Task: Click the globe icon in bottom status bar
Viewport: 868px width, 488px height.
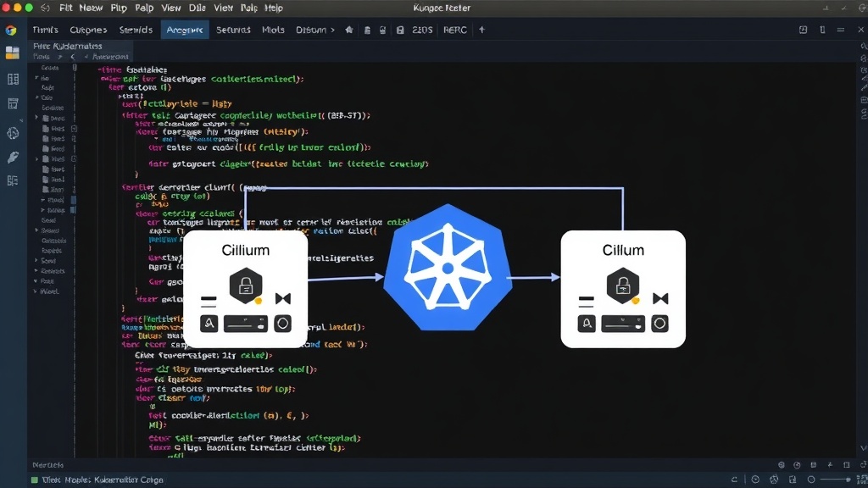Action: (774, 480)
